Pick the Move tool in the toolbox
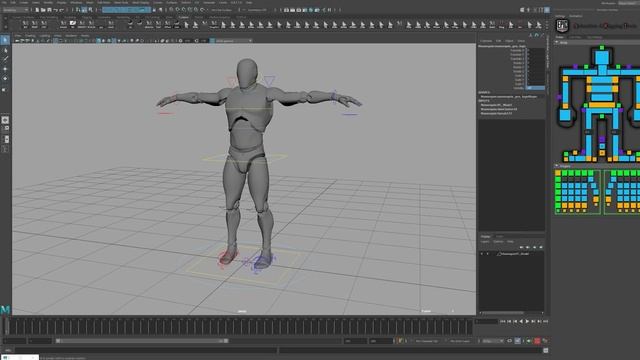This screenshot has height=360, width=640. tap(5, 69)
